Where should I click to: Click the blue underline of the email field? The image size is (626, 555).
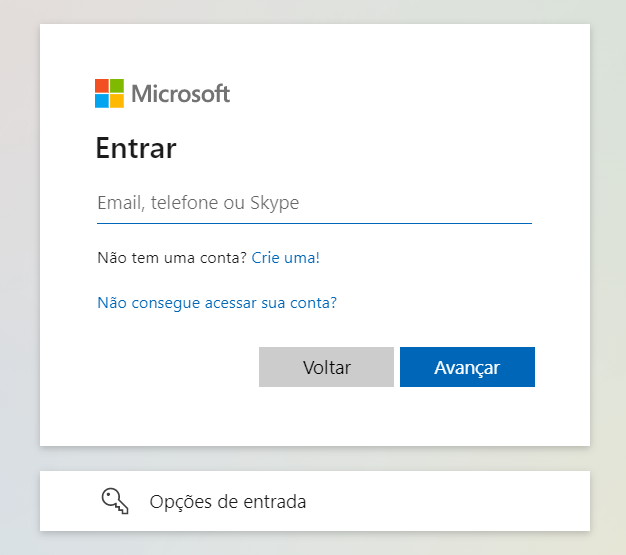314,224
